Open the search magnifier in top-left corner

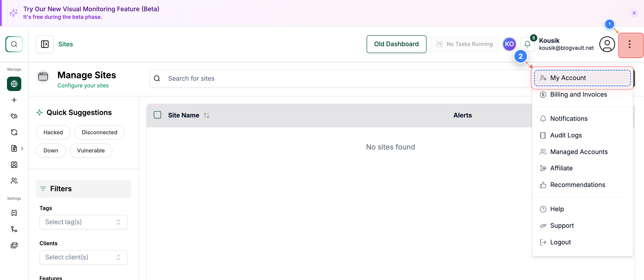14,44
